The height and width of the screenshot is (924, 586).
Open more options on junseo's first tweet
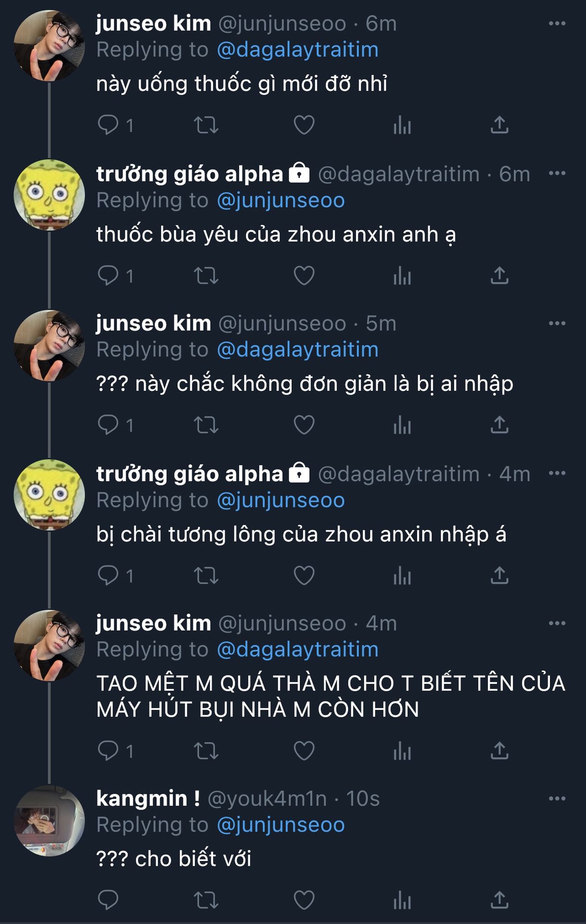pyautogui.click(x=557, y=23)
